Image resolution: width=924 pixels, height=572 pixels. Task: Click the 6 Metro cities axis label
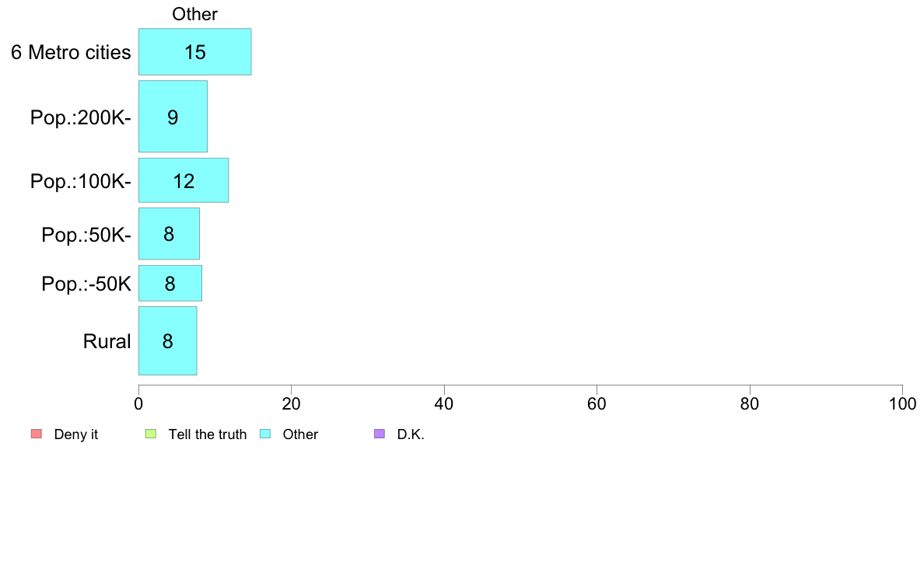71,53
